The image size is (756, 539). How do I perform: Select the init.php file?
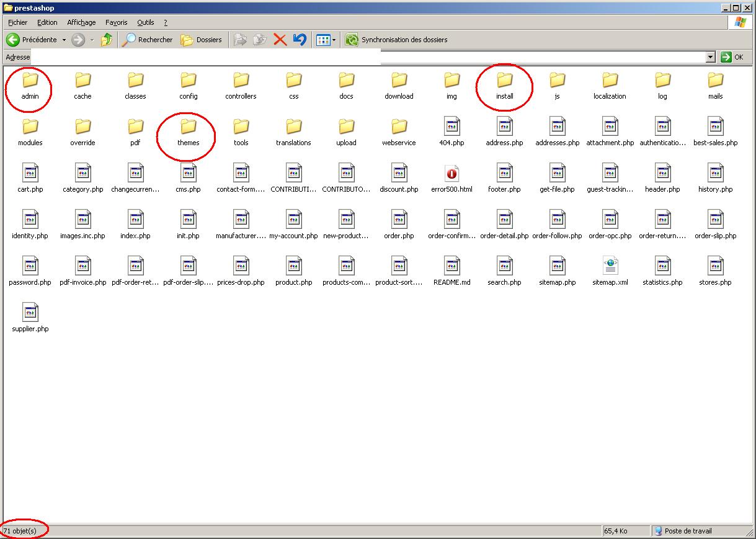click(188, 225)
